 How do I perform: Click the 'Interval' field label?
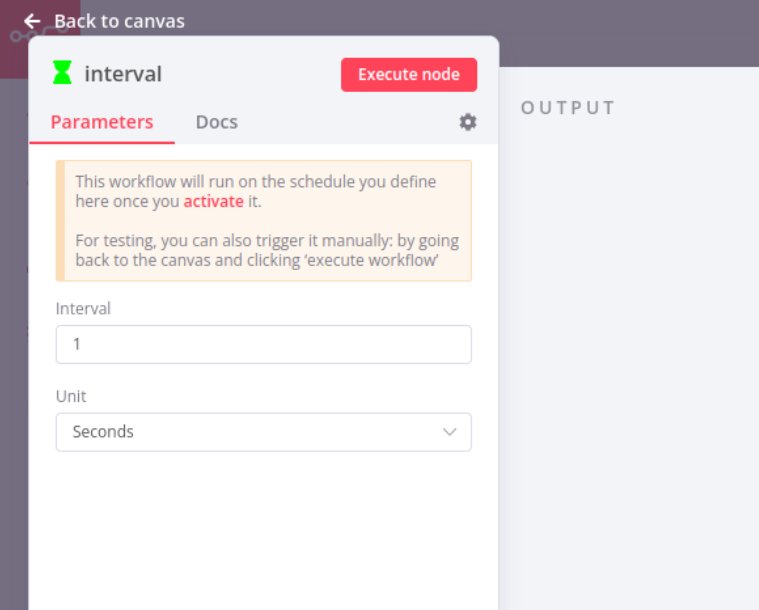tap(83, 309)
